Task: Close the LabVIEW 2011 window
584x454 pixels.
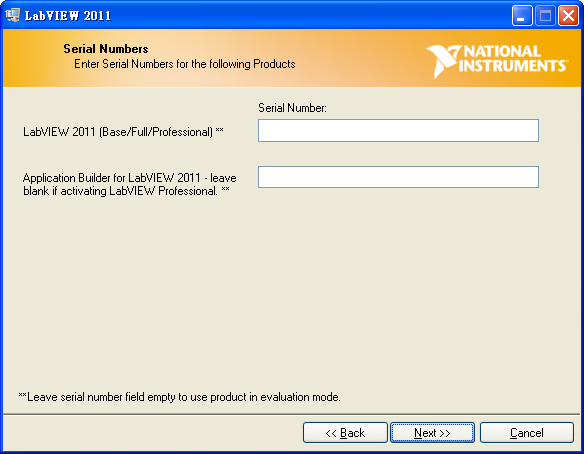Action: [x=568, y=16]
